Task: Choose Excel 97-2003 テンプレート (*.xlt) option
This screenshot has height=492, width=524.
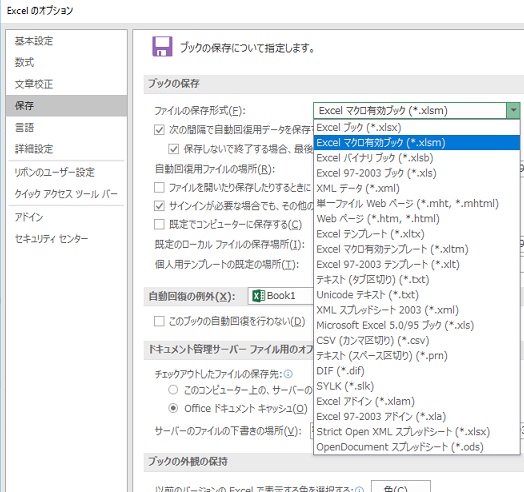Action: 417,264
